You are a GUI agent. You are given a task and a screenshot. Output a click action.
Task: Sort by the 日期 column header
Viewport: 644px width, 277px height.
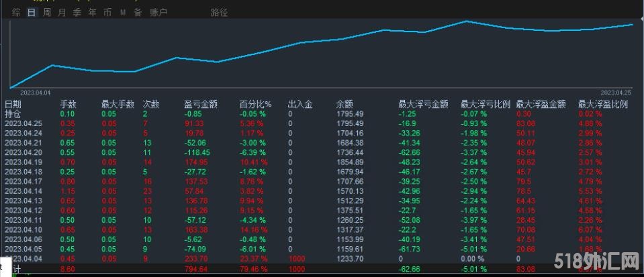[13, 104]
